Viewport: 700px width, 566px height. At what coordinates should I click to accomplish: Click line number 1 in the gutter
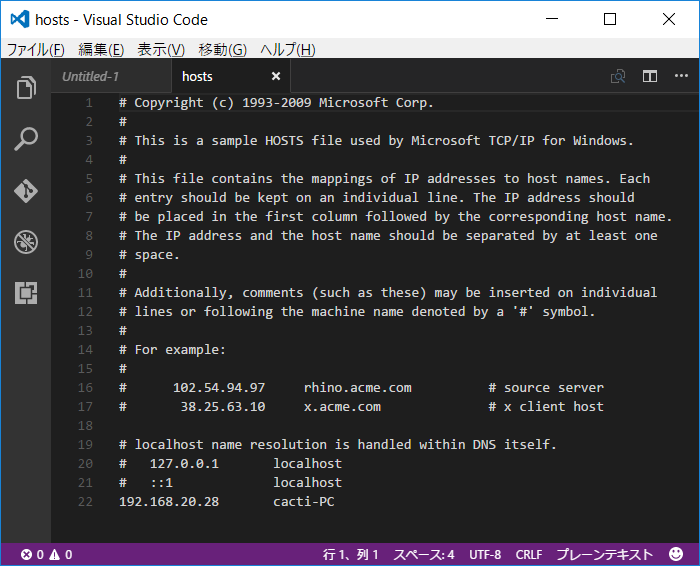89,103
